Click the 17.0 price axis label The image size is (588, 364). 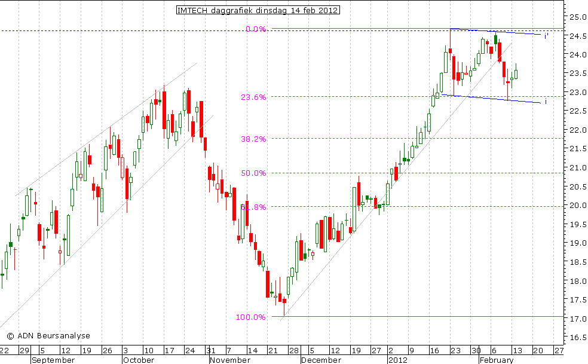pos(578,319)
